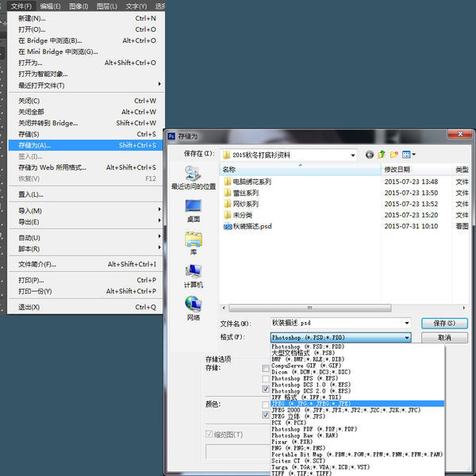The width and height of the screenshot is (476, 476).
Task: Open the 文件(F) menu
Action: [21, 6]
